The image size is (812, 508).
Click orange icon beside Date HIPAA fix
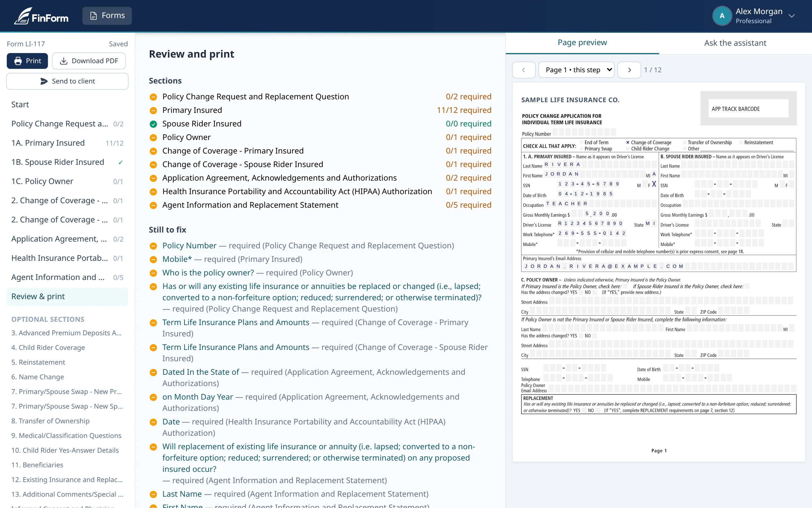153,422
